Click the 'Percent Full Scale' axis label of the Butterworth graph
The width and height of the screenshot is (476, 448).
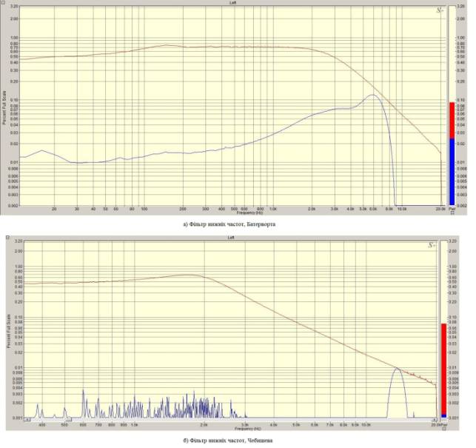click(x=4, y=108)
